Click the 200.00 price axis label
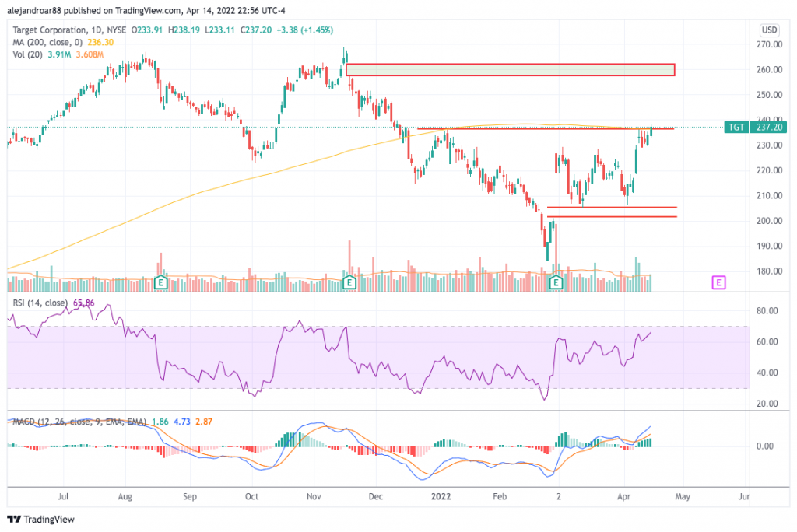 pyautogui.click(x=769, y=221)
